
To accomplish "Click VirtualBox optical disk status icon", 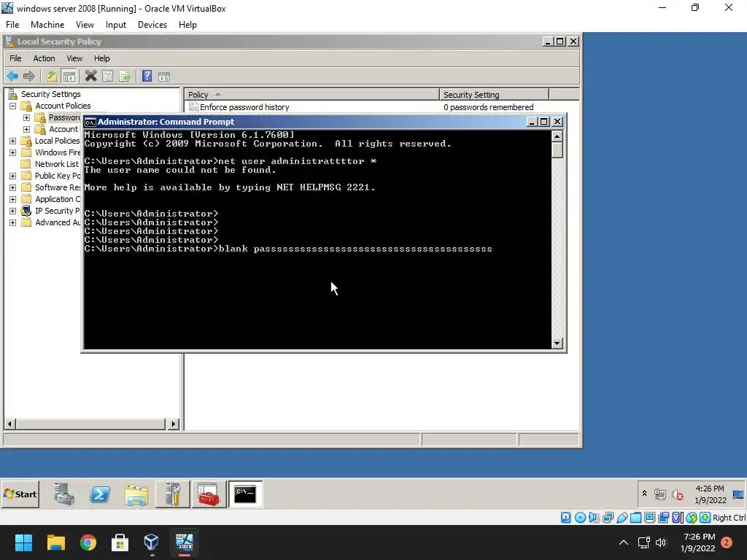I will [580, 518].
